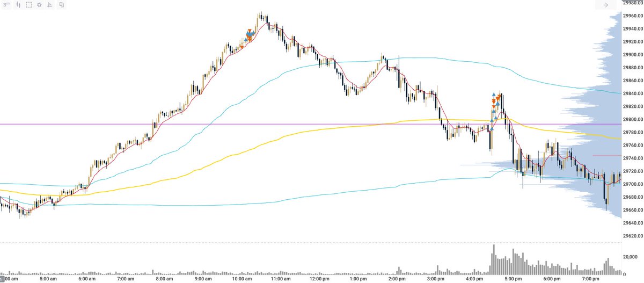Click the 6:00 pm time label

coord(552,279)
